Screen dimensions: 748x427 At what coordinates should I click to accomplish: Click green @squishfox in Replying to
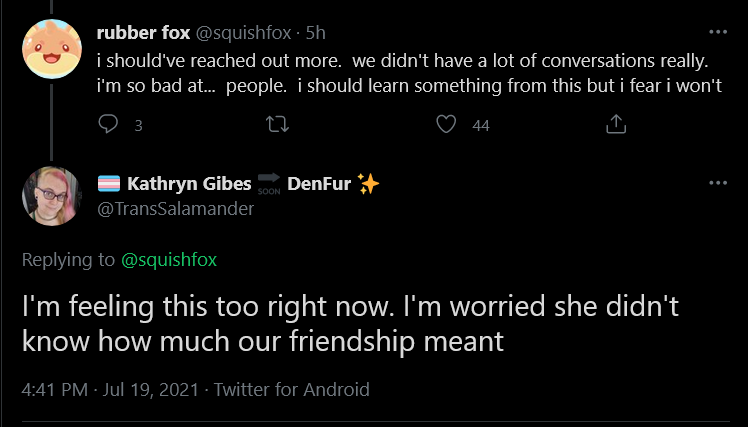(x=169, y=260)
